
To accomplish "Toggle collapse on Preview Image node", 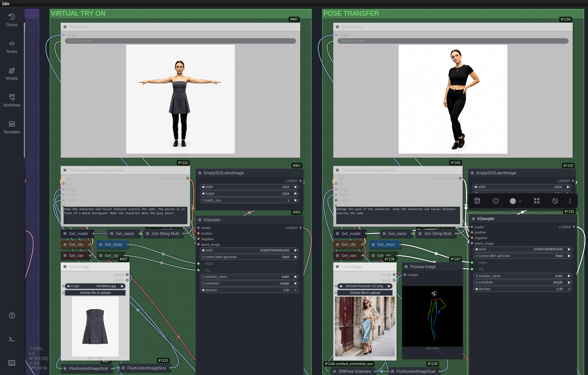I will tap(406, 267).
